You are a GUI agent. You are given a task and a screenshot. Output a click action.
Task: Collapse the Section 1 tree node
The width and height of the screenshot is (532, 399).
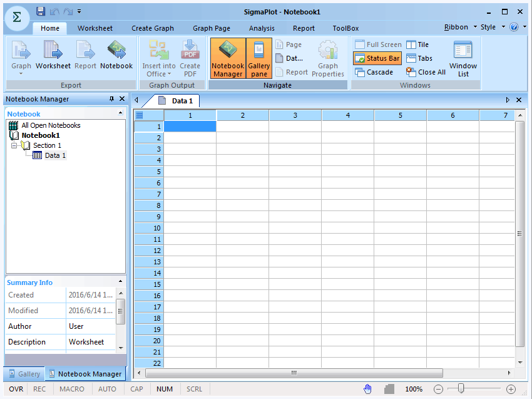click(x=14, y=145)
